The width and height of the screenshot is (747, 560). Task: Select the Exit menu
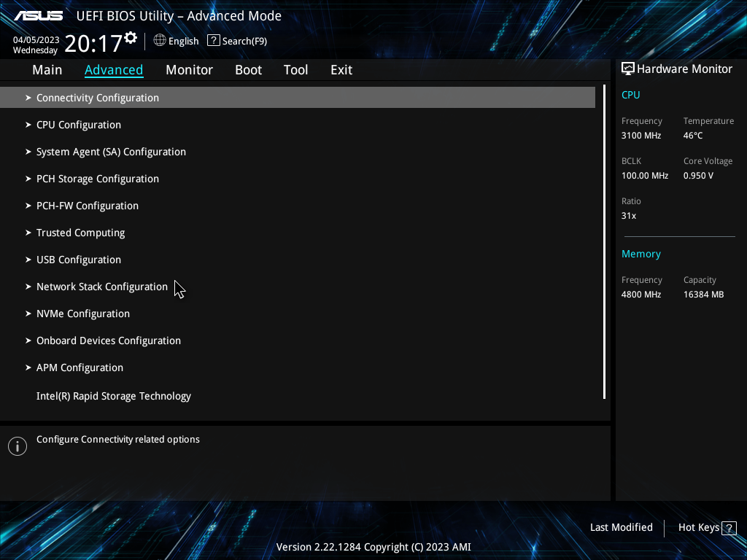[341, 70]
